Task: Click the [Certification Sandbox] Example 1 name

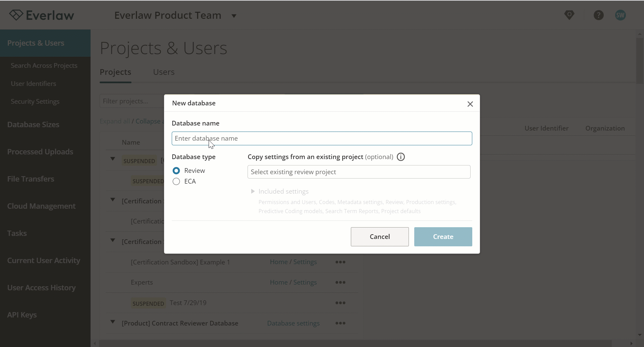Action: 180,262
